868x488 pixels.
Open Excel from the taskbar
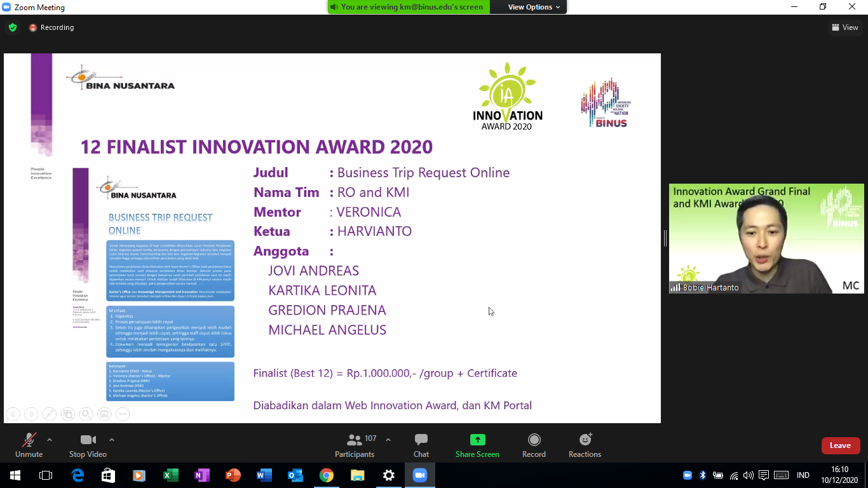[x=170, y=475]
